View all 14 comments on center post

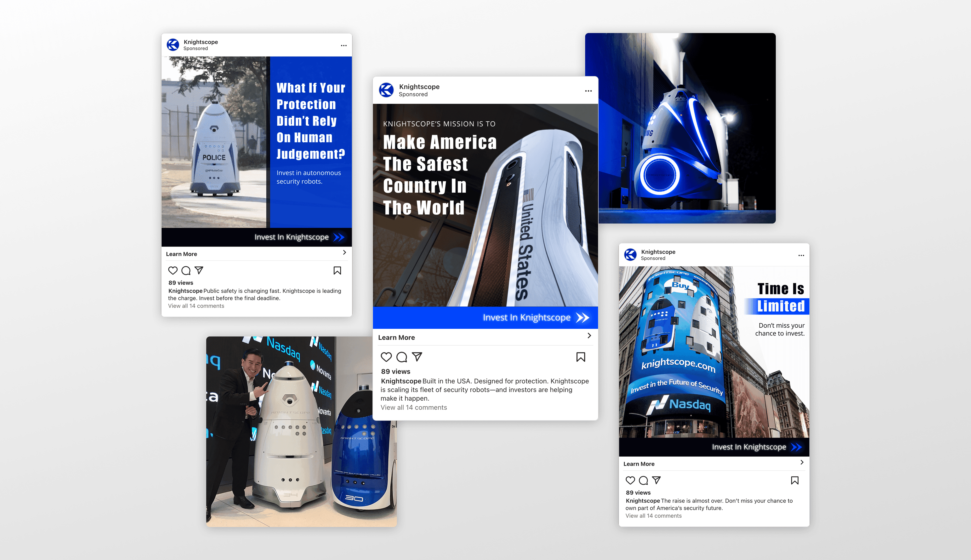(x=414, y=407)
